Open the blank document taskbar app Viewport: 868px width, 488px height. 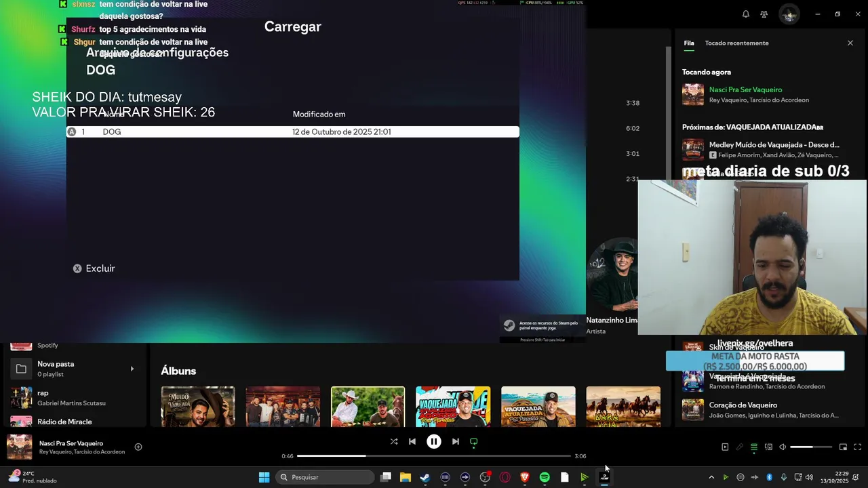point(564,477)
